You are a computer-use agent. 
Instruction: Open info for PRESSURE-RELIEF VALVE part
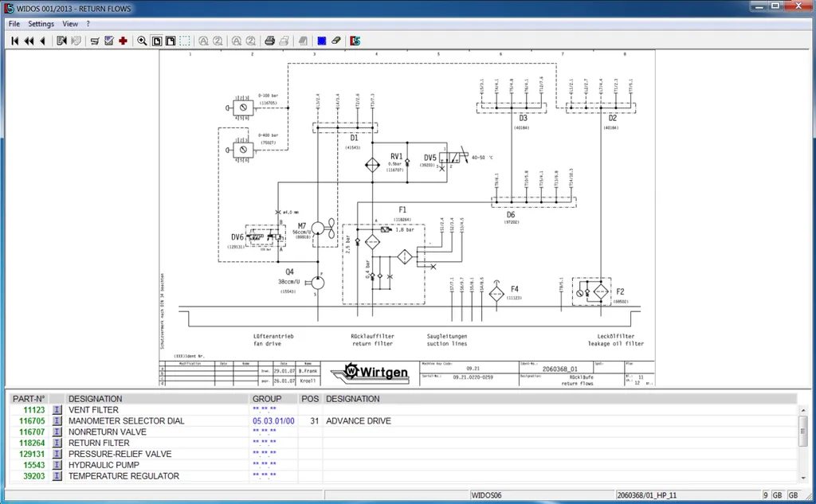pyautogui.click(x=57, y=454)
